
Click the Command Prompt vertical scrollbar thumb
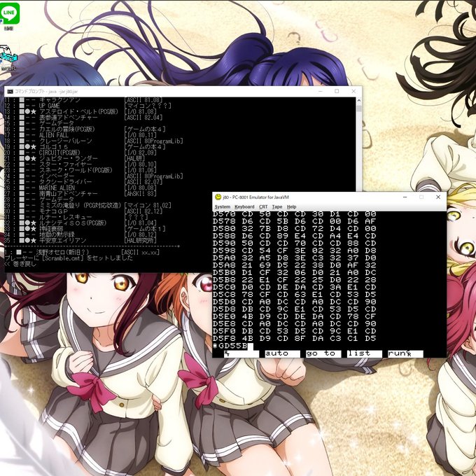click(x=359, y=108)
